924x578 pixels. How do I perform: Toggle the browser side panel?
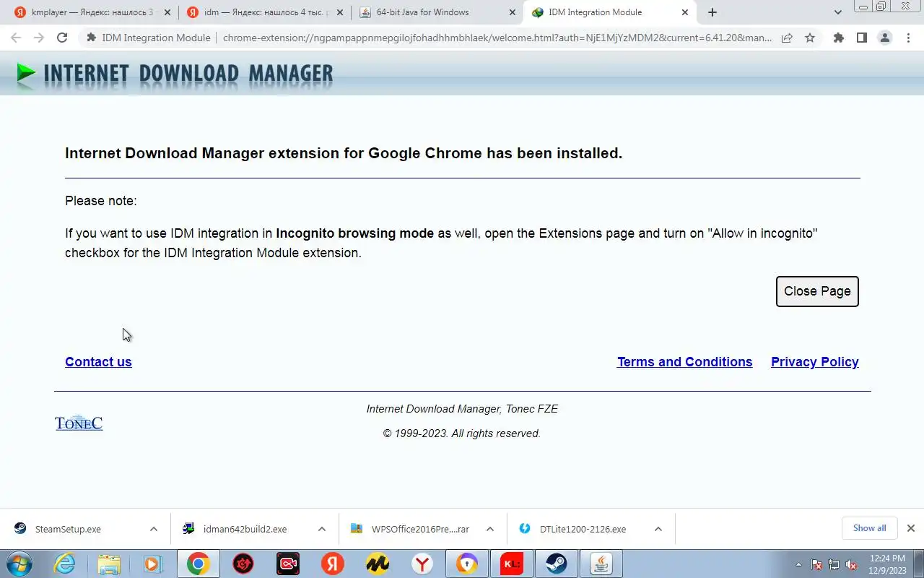tap(862, 38)
